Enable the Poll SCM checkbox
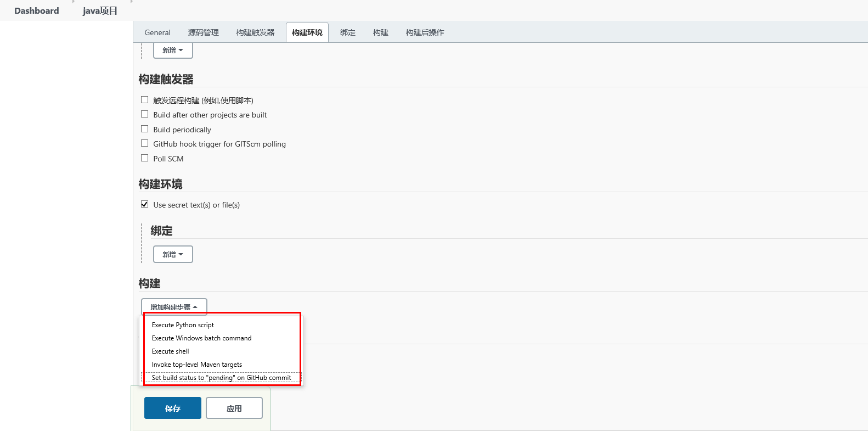 [x=144, y=158]
